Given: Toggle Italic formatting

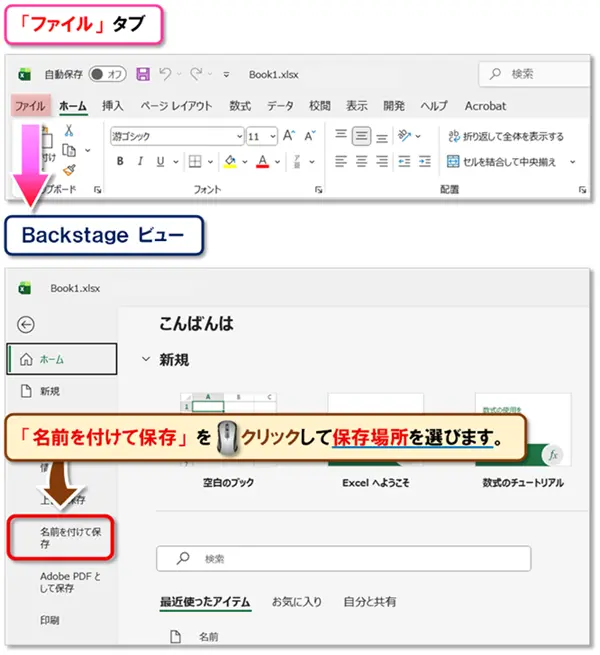Looking at the screenshot, I should (x=140, y=161).
